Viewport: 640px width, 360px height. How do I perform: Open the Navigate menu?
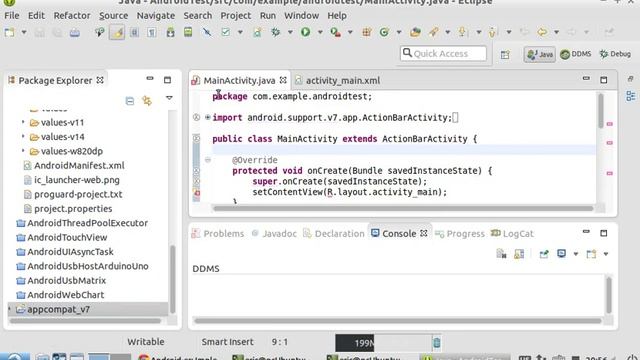156,16
